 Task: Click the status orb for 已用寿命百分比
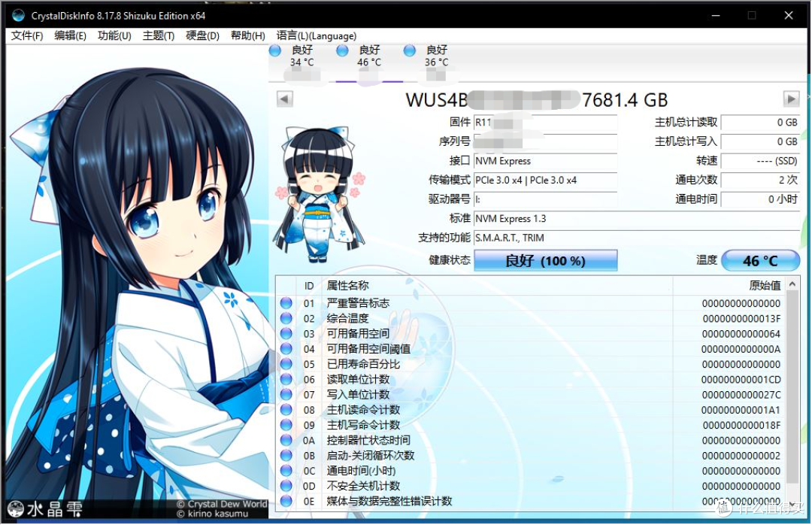[286, 364]
